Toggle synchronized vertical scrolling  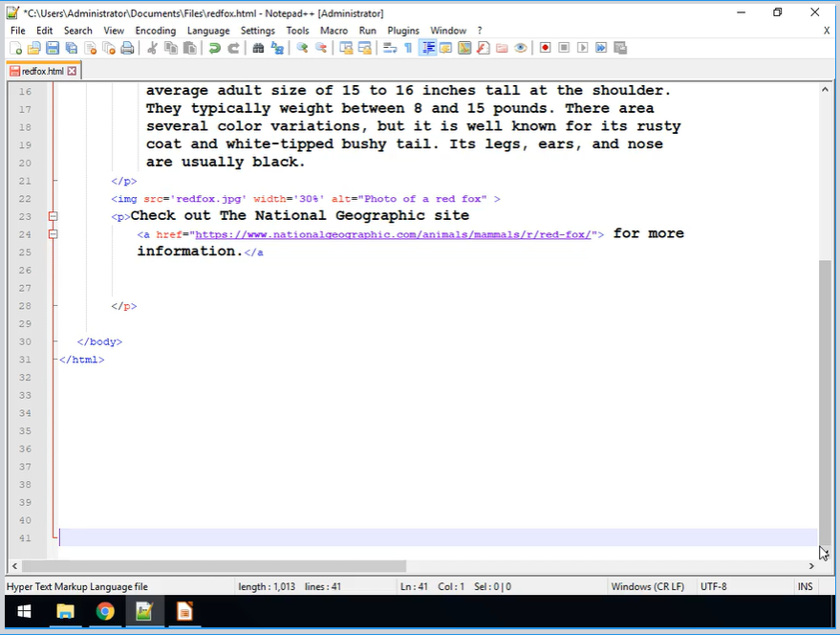coord(346,48)
